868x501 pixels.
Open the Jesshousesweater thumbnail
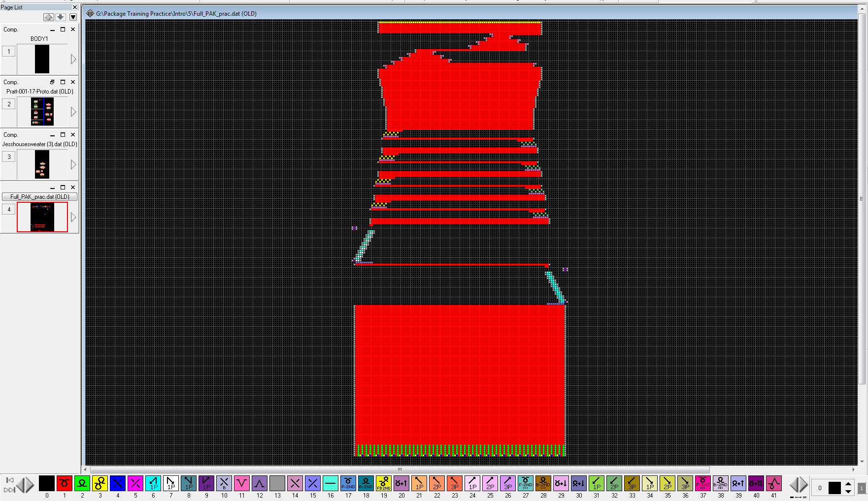pos(42,164)
